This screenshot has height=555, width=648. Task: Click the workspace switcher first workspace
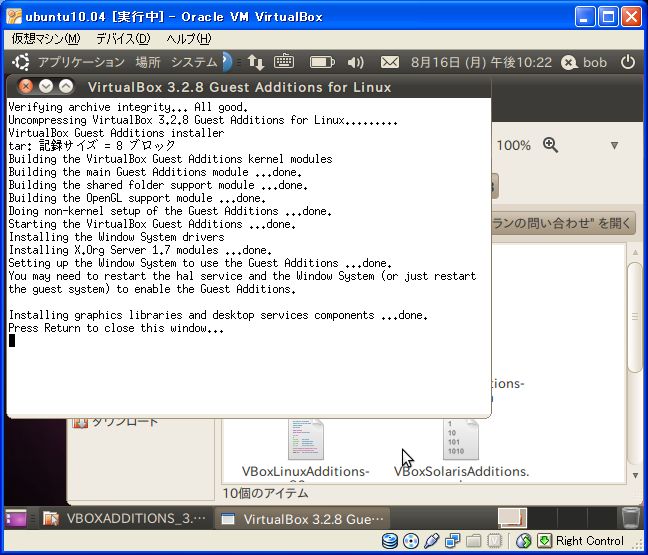512,518
